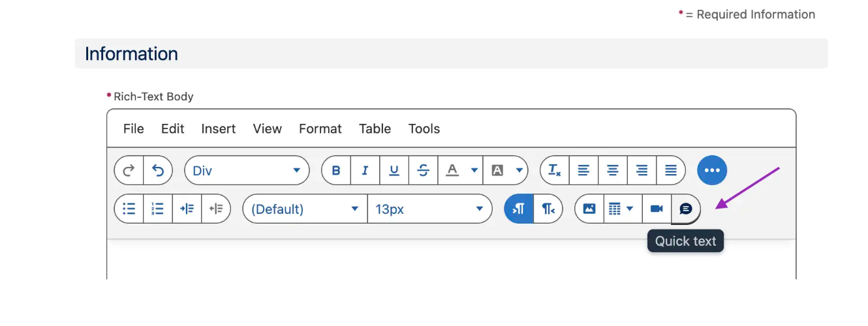Image resolution: width=868 pixels, height=326 pixels.
Task: Apply the text color A button
Action: point(452,171)
